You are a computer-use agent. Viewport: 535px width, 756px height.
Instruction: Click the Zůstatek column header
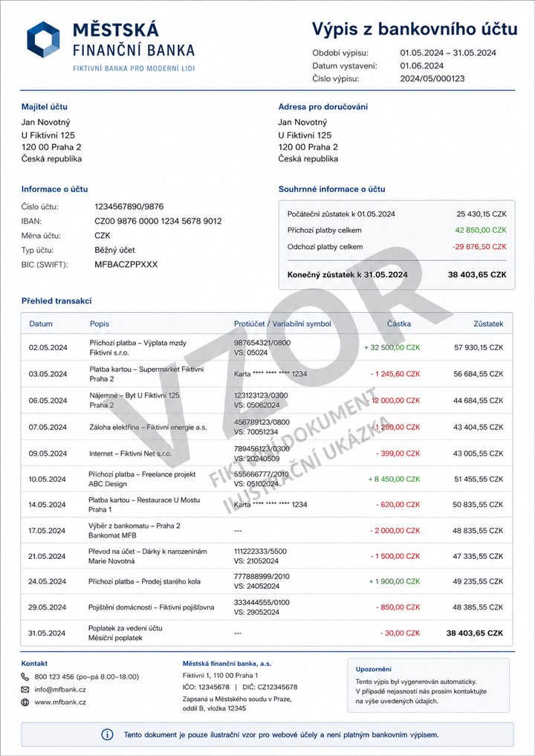(x=488, y=323)
